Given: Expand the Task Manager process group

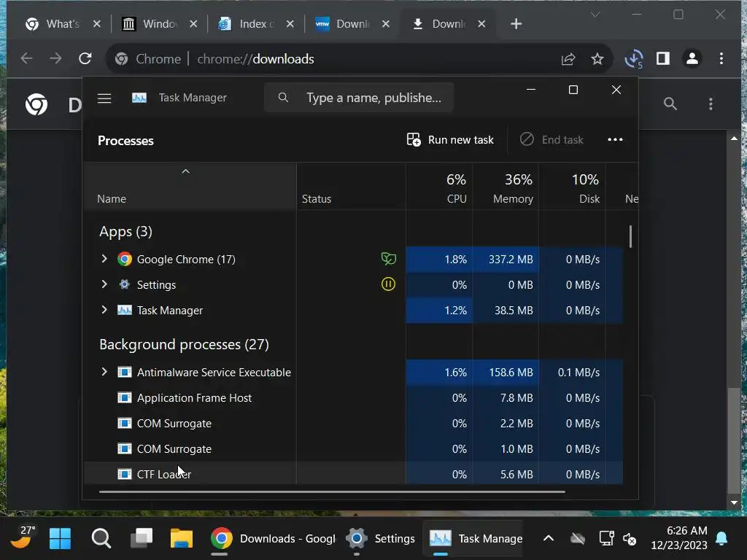Looking at the screenshot, I should coord(104,309).
